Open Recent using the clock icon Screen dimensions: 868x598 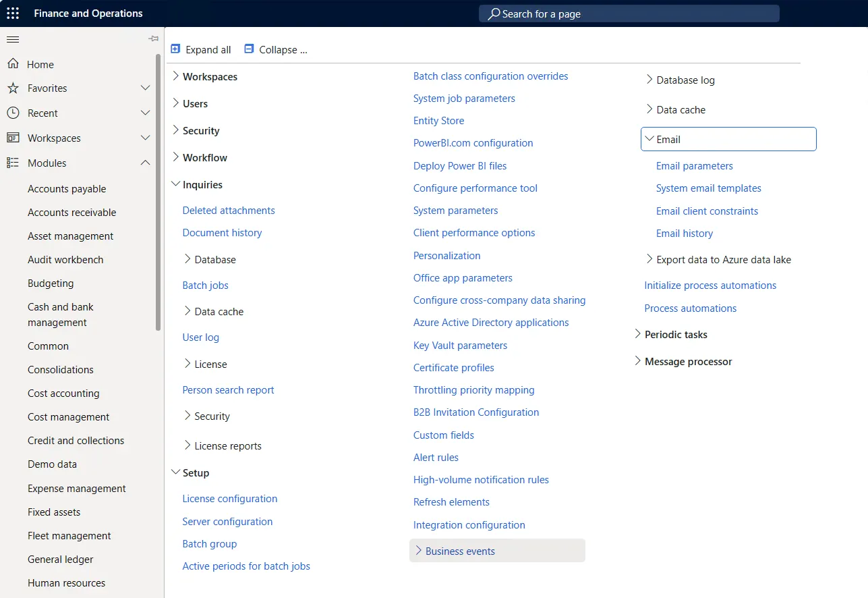[x=12, y=113]
